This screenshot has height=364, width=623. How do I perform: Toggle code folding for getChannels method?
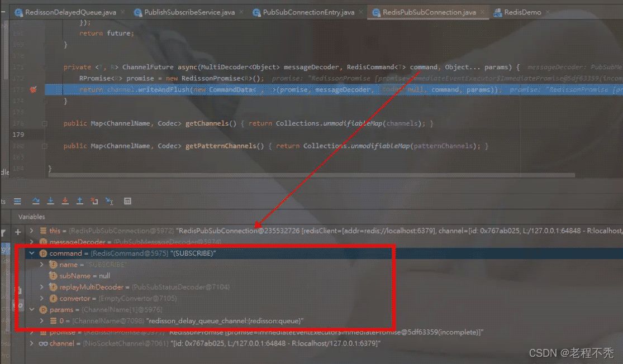pyautogui.click(x=45, y=123)
